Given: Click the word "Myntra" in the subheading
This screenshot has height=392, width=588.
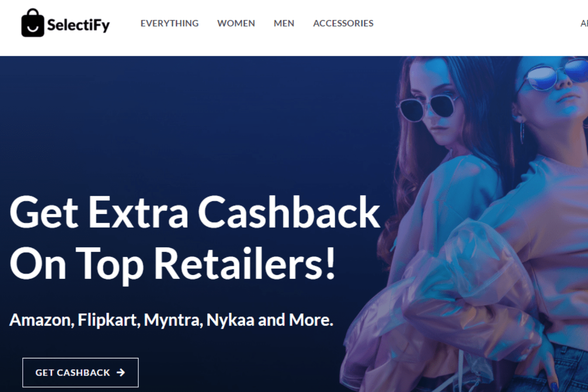Looking at the screenshot, I should tap(173, 320).
